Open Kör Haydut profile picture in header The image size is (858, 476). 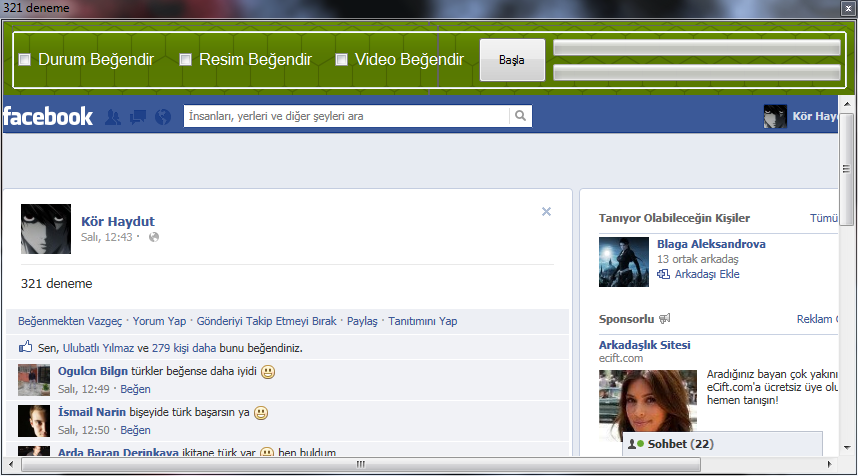[775, 116]
